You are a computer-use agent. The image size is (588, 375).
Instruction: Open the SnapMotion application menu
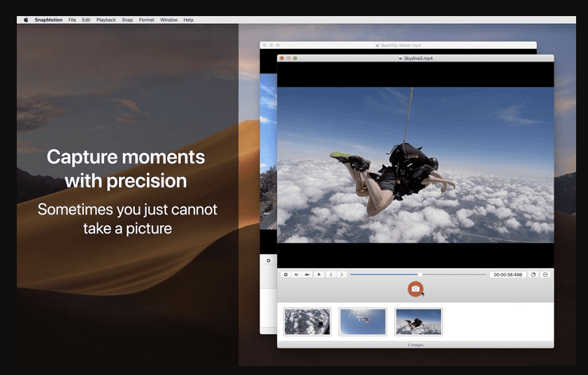[x=49, y=20]
